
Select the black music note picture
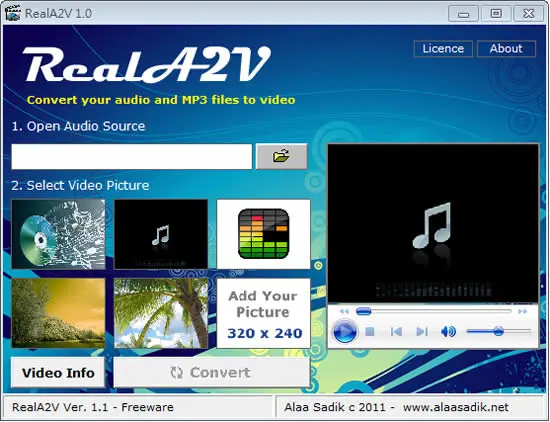pos(161,234)
